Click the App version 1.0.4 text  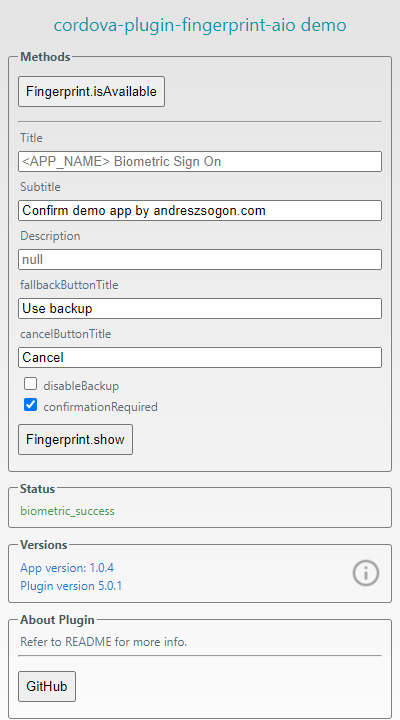tap(67, 568)
